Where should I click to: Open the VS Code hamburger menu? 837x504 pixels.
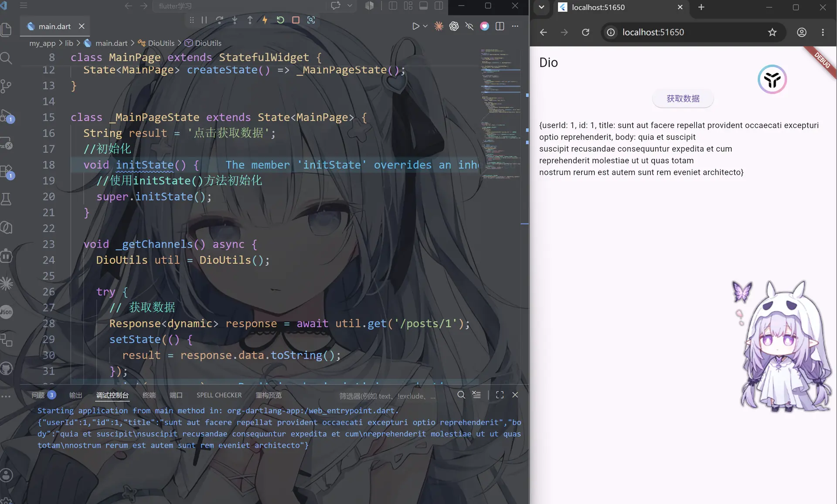coord(24,6)
